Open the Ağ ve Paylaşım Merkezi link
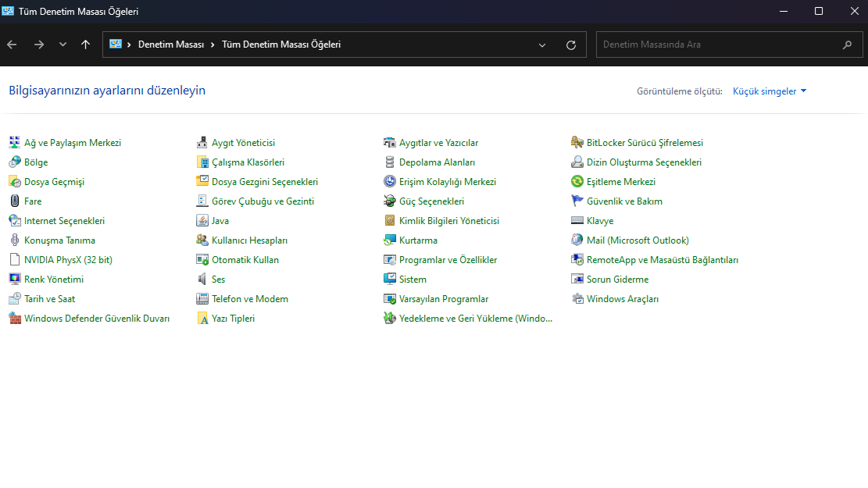 click(73, 143)
